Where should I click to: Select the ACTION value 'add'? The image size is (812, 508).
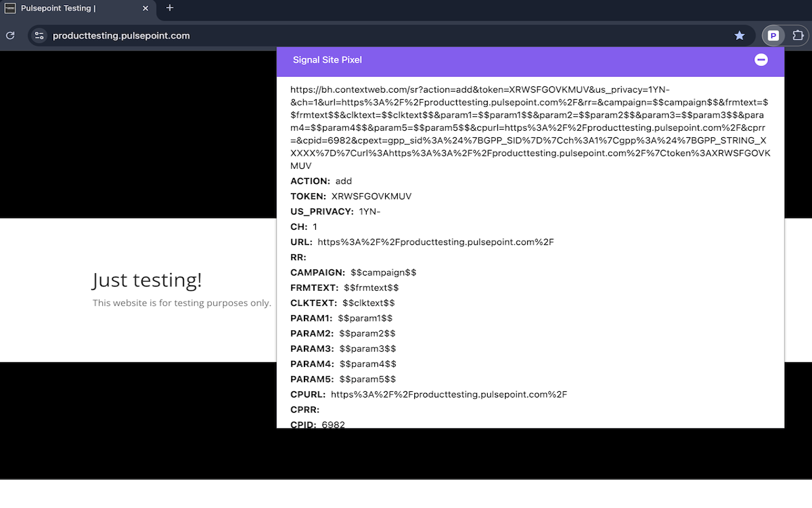pos(344,181)
